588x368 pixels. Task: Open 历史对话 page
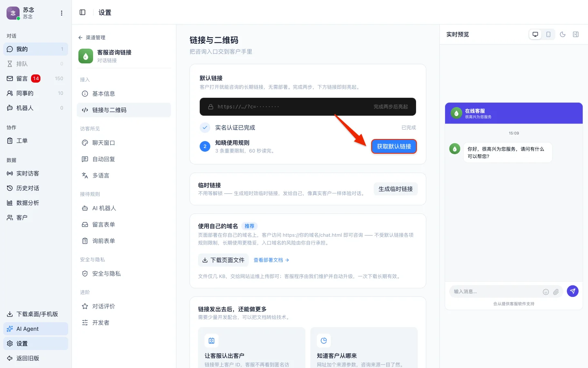tap(36, 188)
